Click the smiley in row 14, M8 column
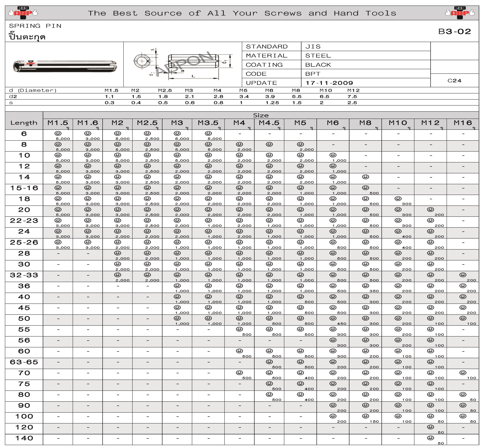 coord(366,177)
